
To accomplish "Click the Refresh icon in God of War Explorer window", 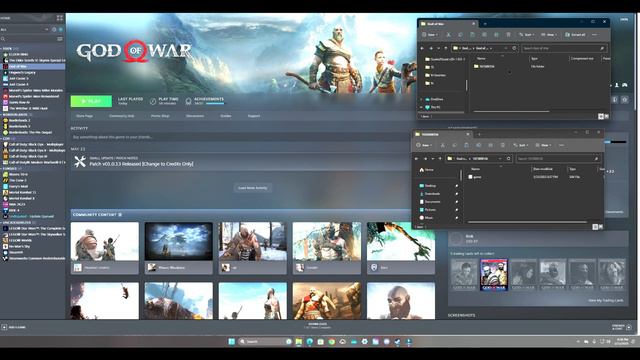I will [514, 48].
